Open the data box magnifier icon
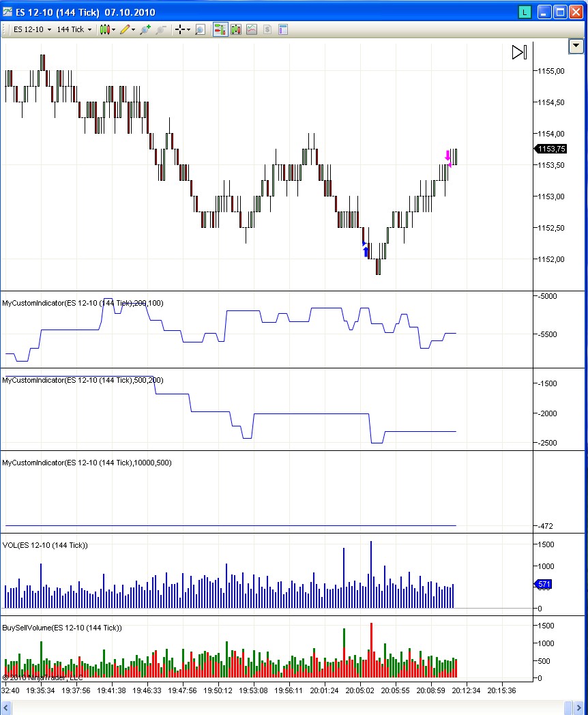Image resolution: width=588 pixels, height=715 pixels. pos(200,29)
